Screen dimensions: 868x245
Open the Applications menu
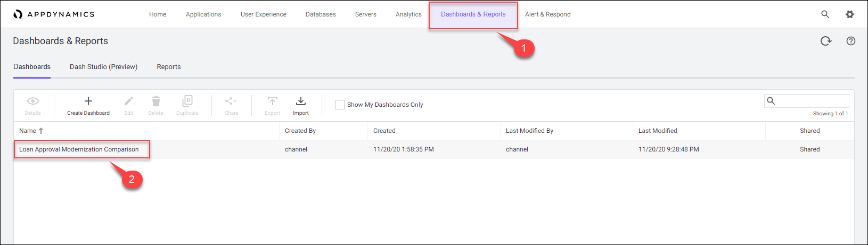[203, 14]
